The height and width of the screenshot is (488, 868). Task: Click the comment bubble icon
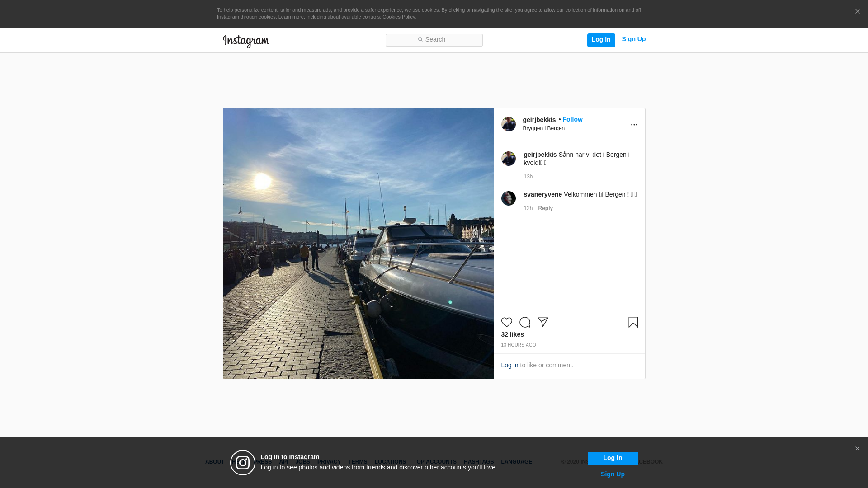[x=524, y=322]
